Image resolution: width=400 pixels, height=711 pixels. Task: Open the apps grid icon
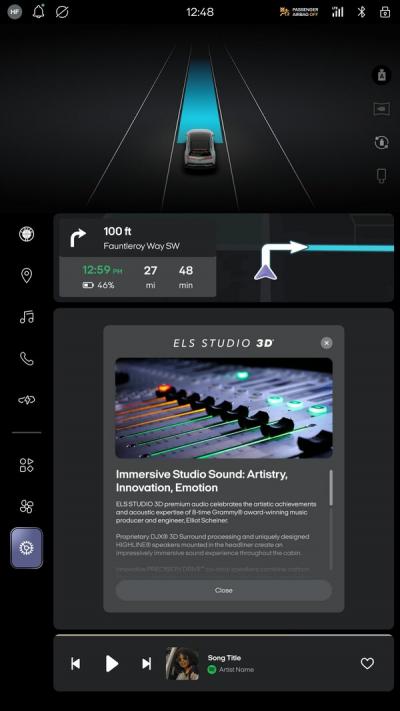(x=26, y=465)
